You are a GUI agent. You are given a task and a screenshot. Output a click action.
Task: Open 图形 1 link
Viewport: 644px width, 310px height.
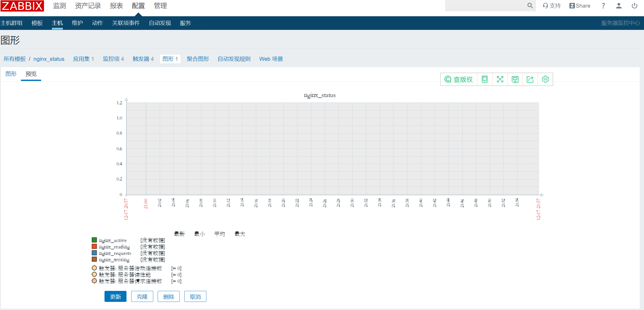170,59
